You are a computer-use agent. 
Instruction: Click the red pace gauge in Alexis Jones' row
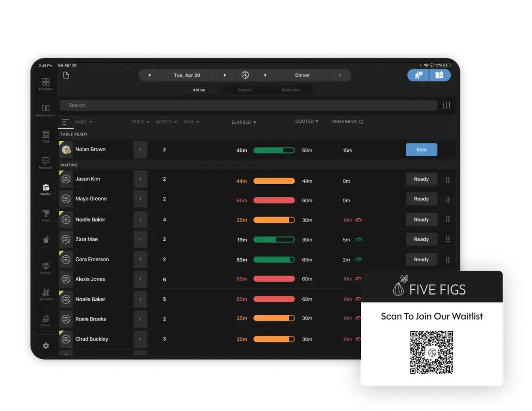358,279
